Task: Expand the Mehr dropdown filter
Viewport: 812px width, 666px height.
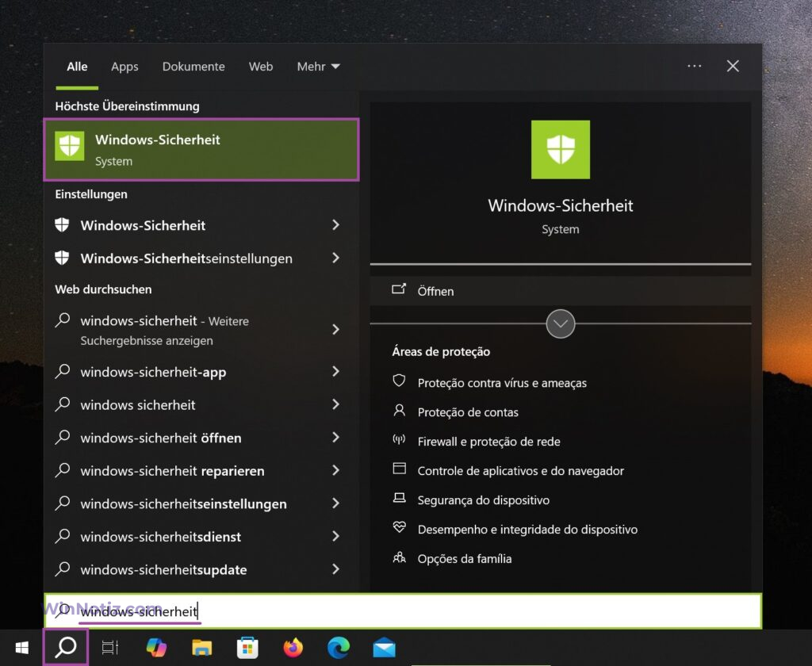Action: coord(318,67)
